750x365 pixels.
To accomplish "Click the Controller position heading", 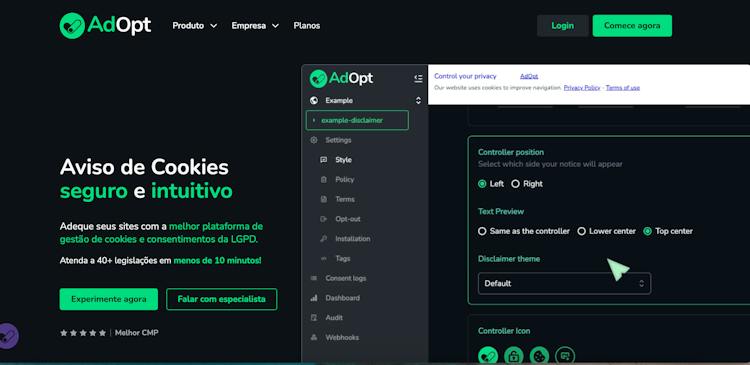I will click(x=511, y=152).
